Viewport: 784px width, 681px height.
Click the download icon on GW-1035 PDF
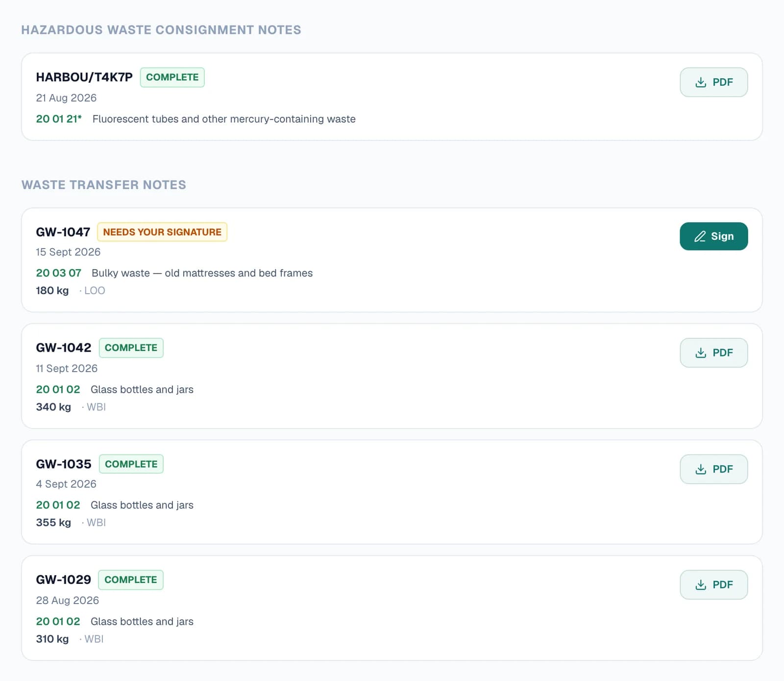click(701, 469)
